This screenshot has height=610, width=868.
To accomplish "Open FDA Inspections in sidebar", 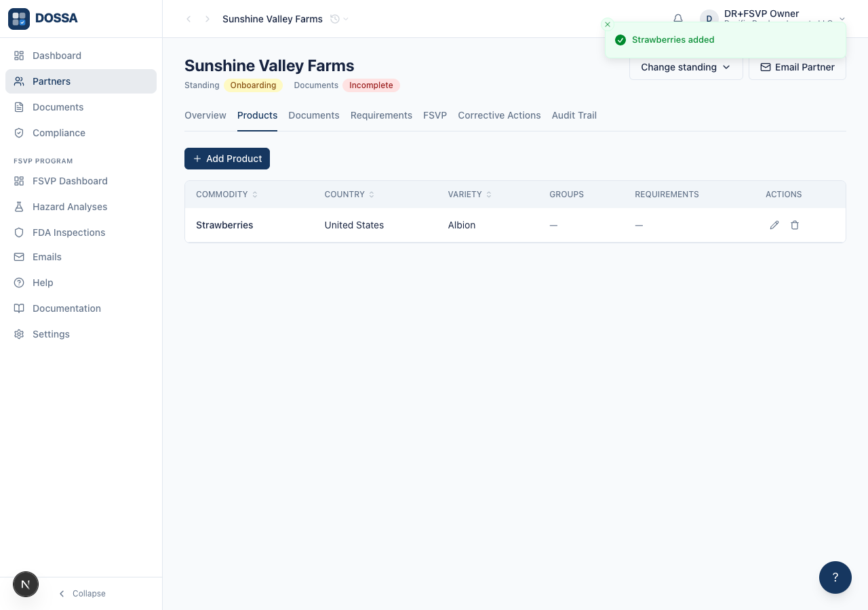I will (81, 232).
